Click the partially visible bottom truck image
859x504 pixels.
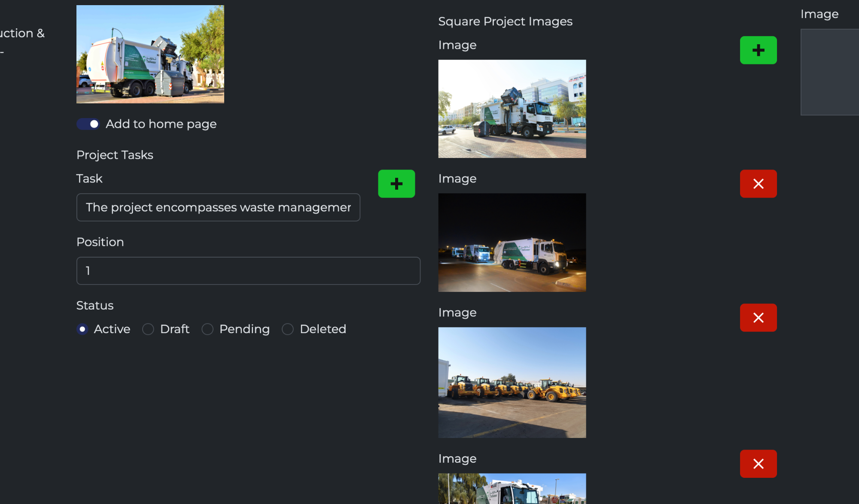tap(512, 489)
